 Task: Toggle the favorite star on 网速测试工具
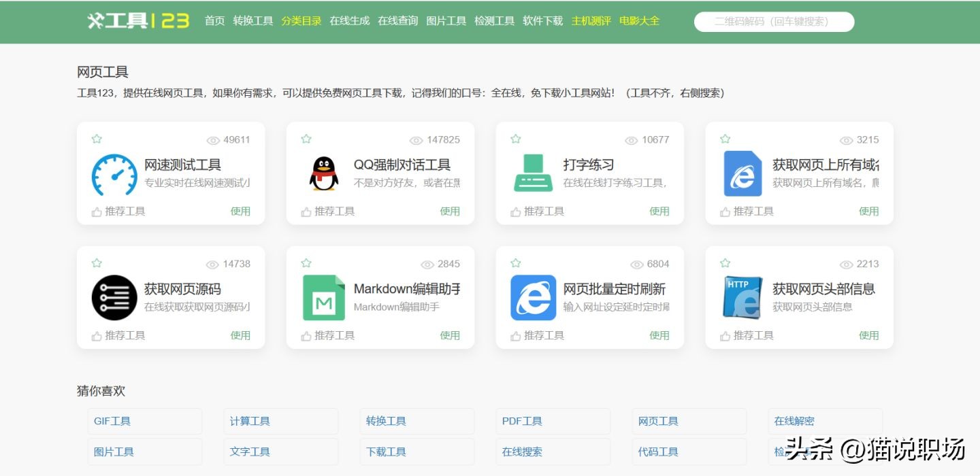coord(96,138)
